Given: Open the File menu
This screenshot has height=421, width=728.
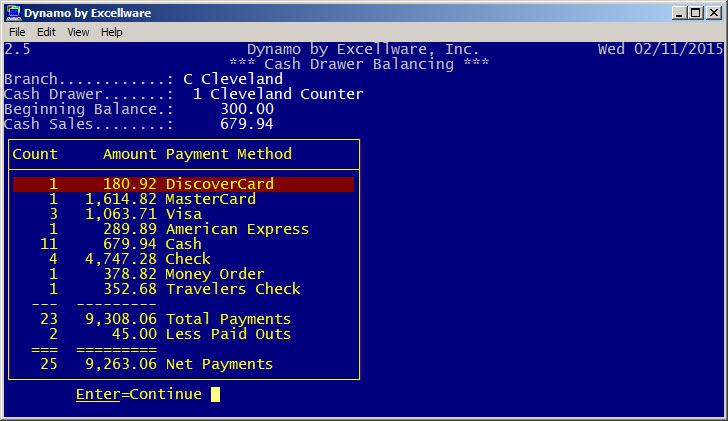Looking at the screenshot, I should (17, 32).
